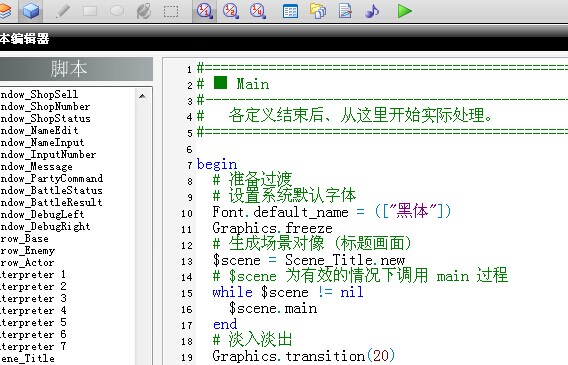Select script ndow_DebugRight in list
This screenshot has width=568, height=365.
click(45, 226)
